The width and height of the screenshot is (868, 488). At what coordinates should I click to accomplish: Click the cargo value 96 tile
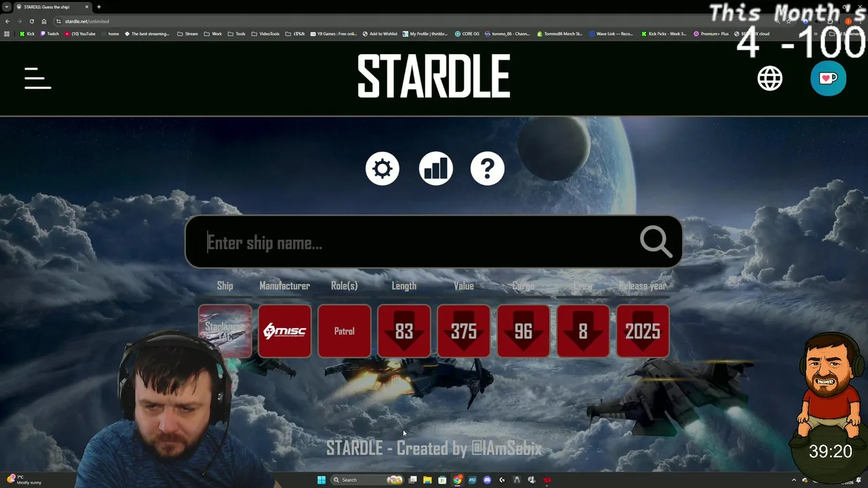524,331
